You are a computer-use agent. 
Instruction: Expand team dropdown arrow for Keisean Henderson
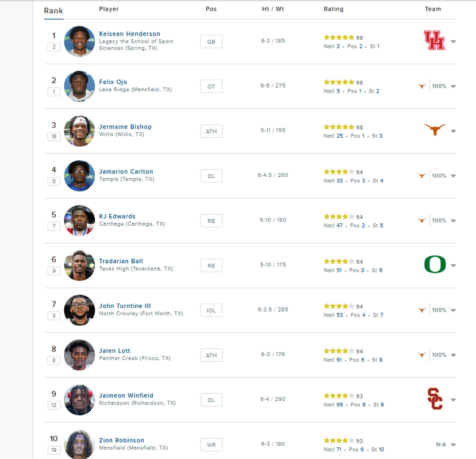click(453, 42)
